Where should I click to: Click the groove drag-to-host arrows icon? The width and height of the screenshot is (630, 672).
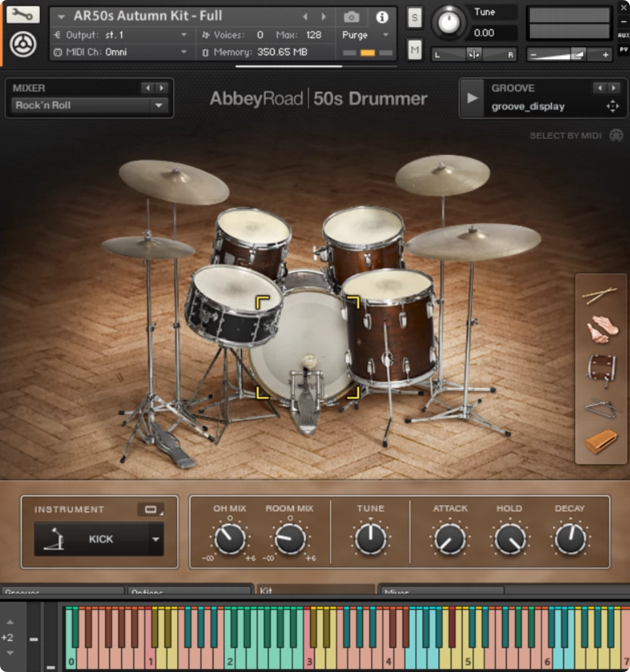[x=613, y=106]
